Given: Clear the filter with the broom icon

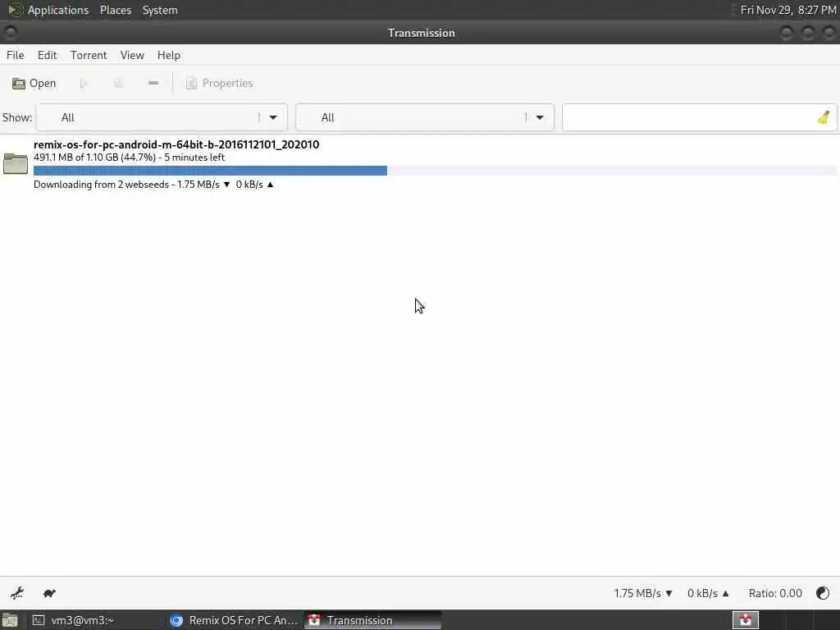Looking at the screenshot, I should [x=824, y=117].
